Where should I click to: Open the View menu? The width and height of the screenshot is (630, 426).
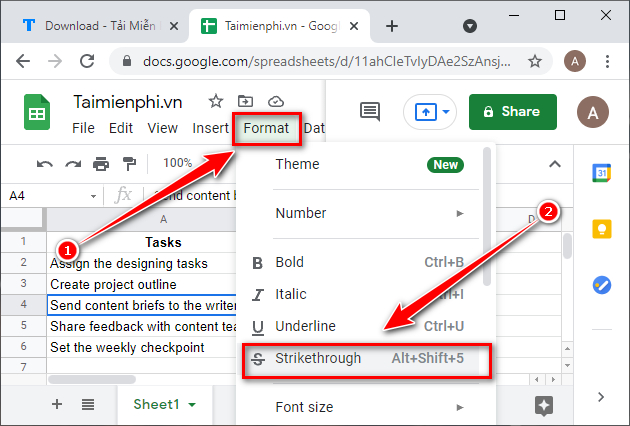tap(162, 128)
